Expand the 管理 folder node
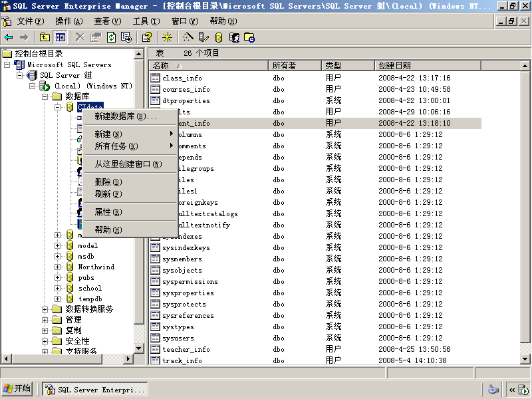 [45, 320]
